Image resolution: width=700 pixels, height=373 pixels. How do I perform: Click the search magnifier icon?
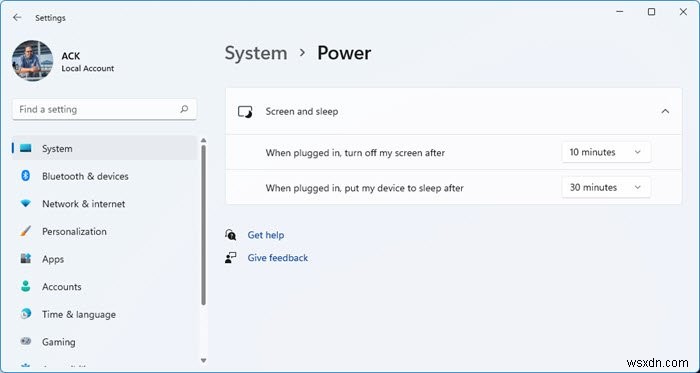184,109
